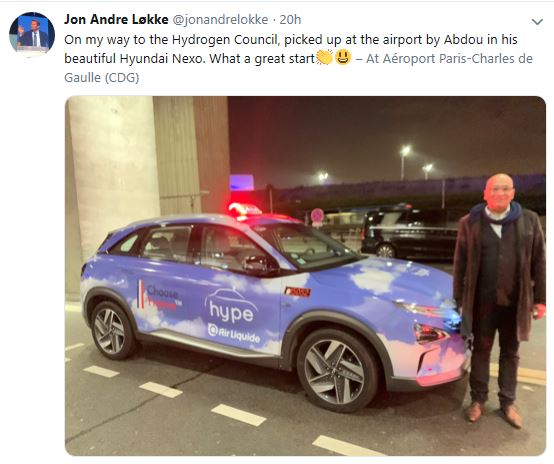Open the Aéroport Paris-Charles de Gaulle location link
Image resolution: width=554 pixels, height=464 pixels.
click(x=299, y=68)
